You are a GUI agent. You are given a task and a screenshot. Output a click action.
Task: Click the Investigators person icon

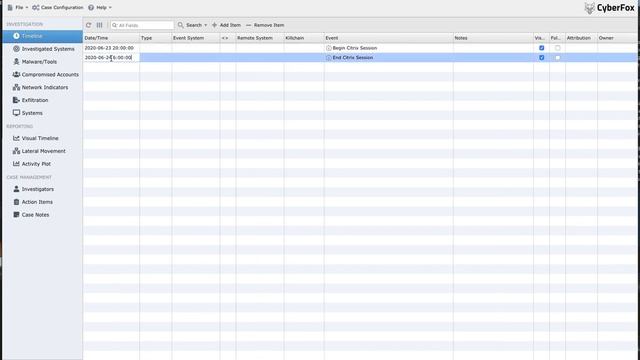pos(16,189)
